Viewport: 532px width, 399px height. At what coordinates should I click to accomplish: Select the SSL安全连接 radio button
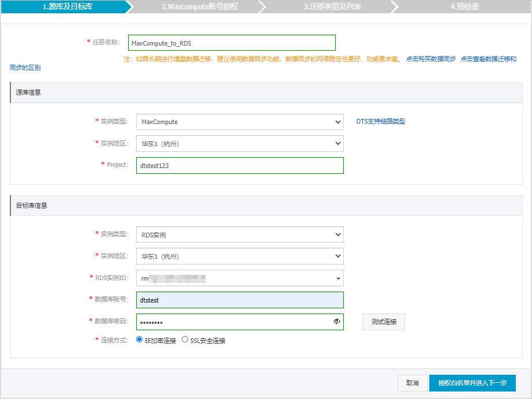[x=185, y=340]
